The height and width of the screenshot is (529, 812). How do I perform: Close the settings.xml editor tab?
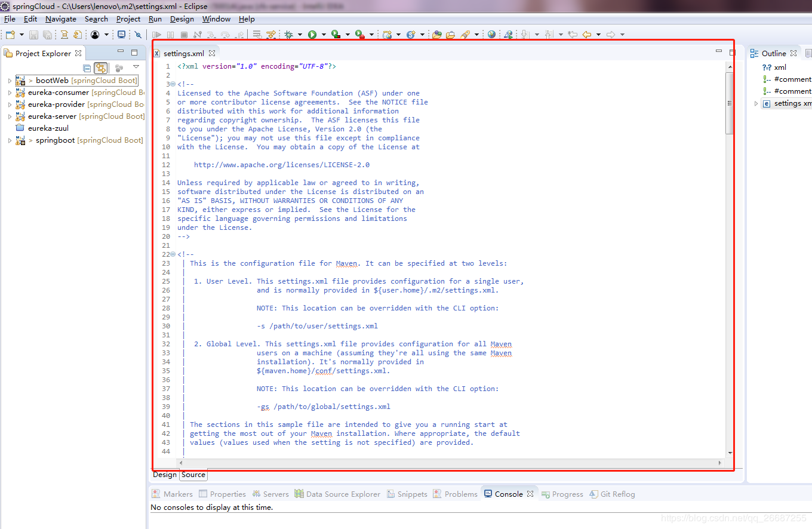click(x=212, y=53)
